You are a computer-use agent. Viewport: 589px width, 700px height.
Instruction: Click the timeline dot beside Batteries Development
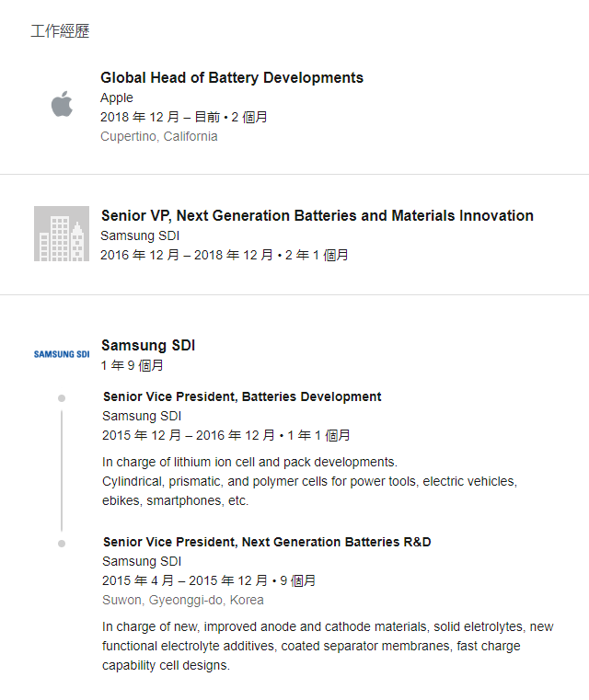point(62,398)
